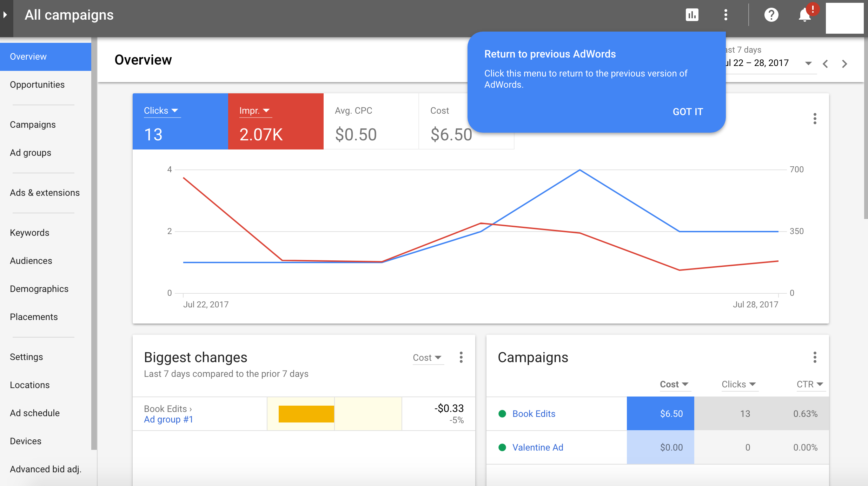Go to previous date range arrow
868x486 pixels.
coord(826,64)
